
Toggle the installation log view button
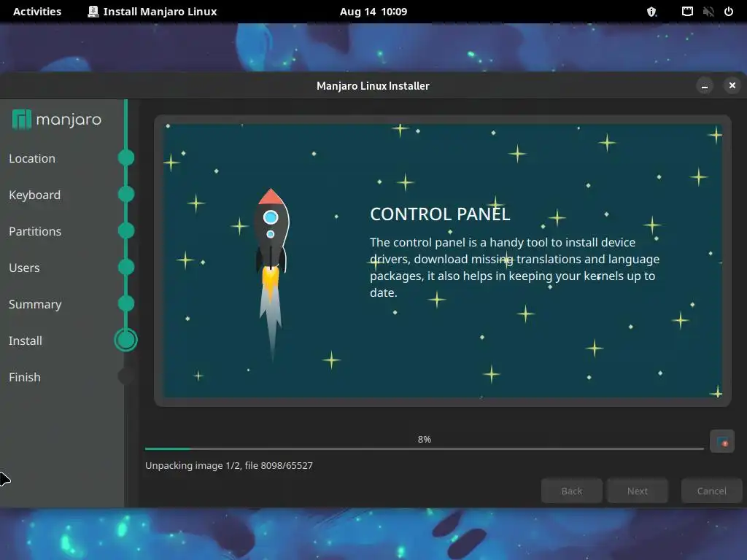(721, 441)
